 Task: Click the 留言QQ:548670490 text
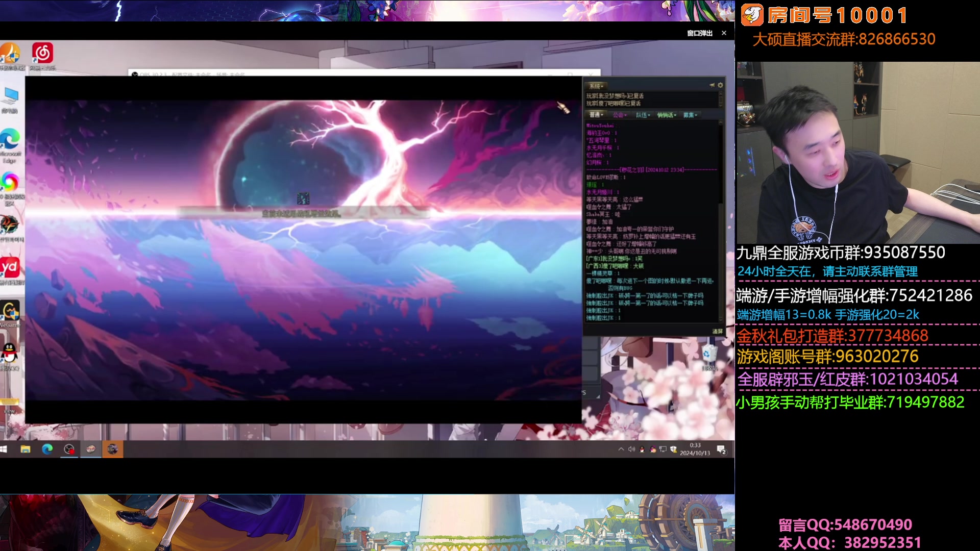[845, 524]
